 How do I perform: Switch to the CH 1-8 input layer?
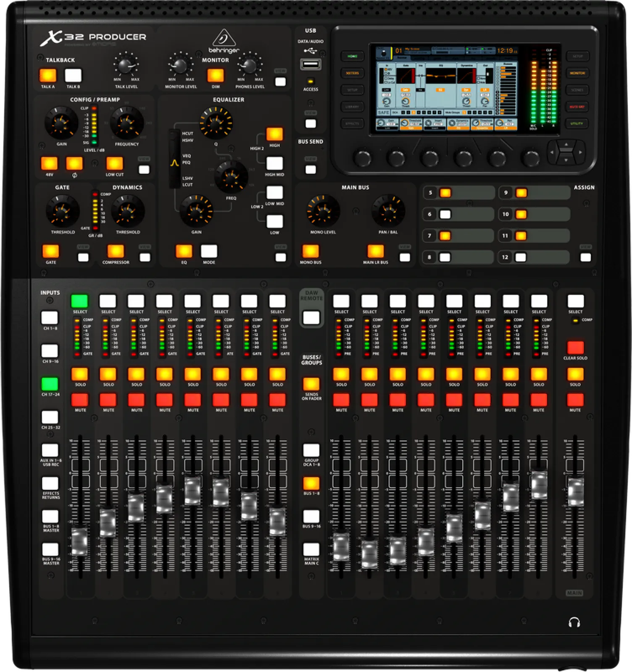50,318
